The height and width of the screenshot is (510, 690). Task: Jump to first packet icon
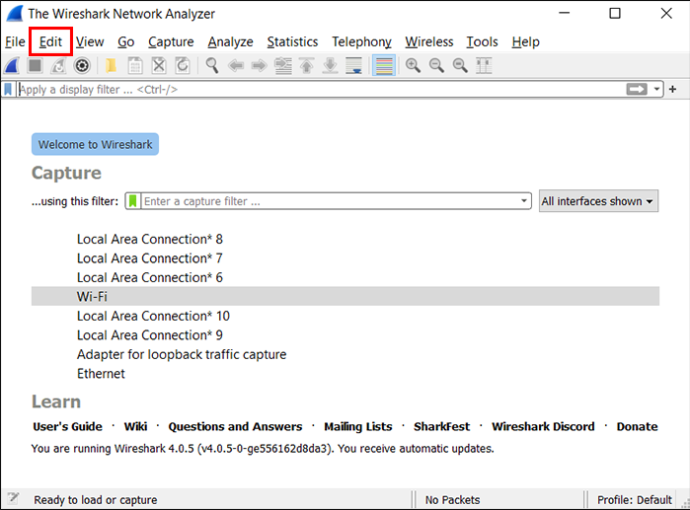[x=307, y=66]
